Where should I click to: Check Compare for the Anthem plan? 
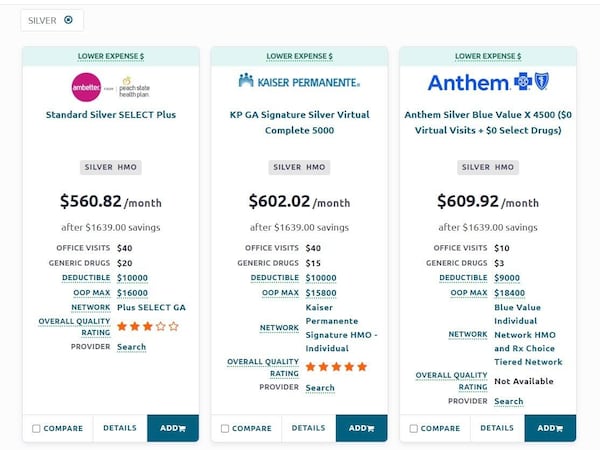tap(414, 429)
